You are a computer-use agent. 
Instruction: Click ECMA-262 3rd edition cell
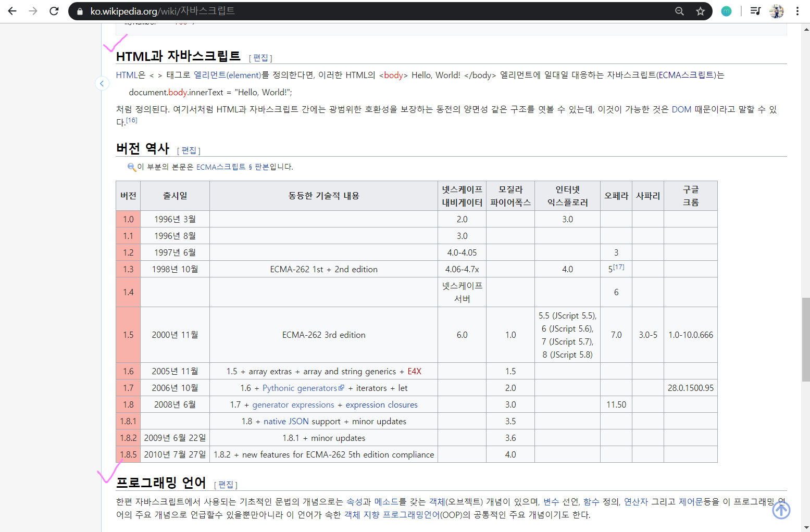[323, 335]
